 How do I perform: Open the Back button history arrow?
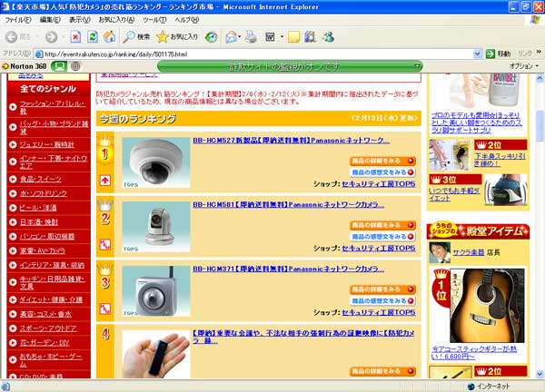(x=37, y=36)
